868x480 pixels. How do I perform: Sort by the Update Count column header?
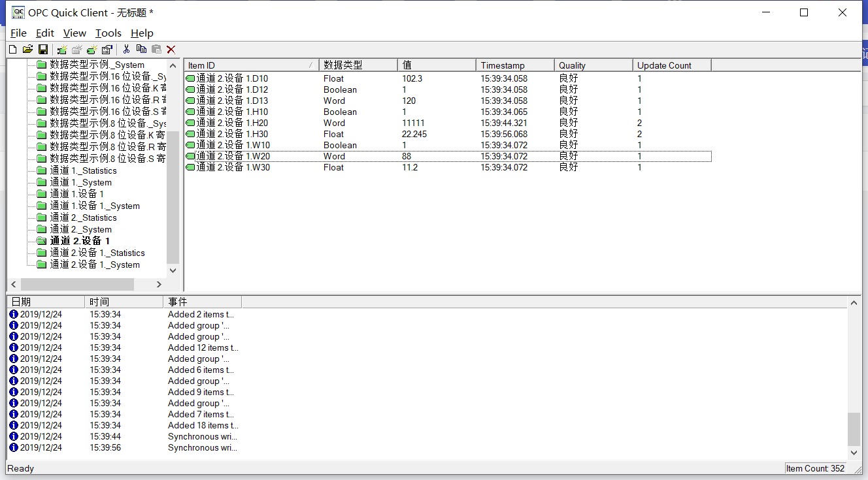coord(672,65)
